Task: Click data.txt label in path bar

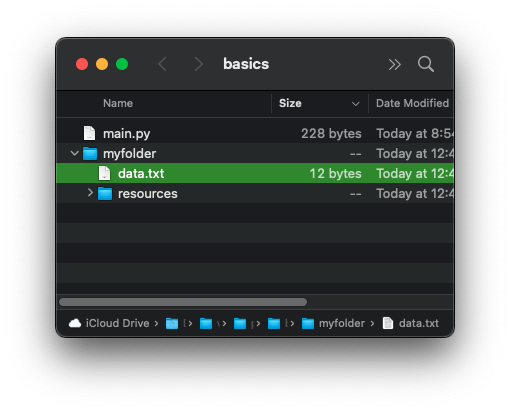Action: point(419,323)
